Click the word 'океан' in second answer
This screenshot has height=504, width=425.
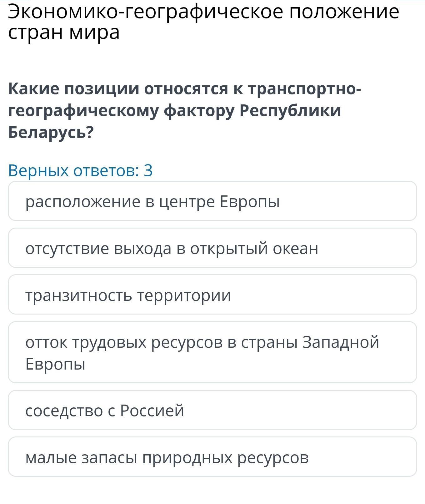pos(295,248)
